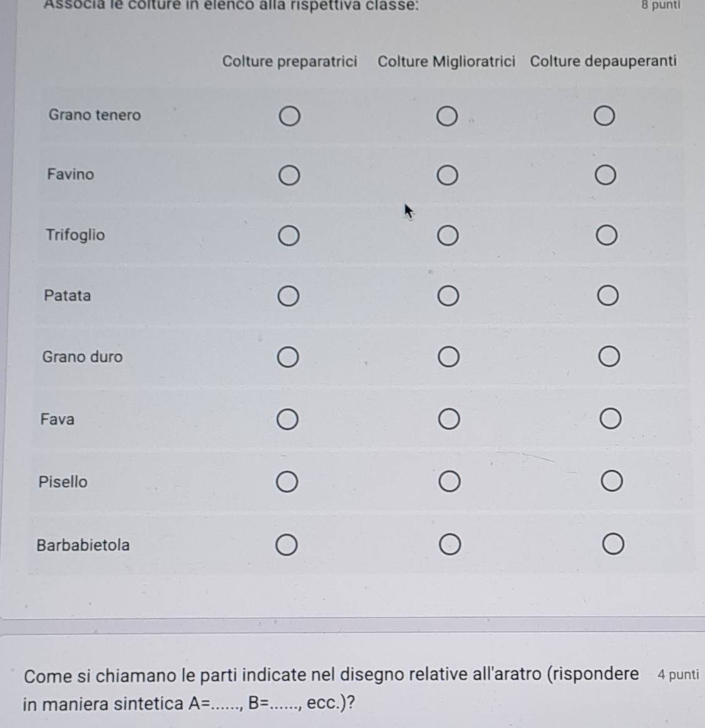This screenshot has height=728, width=705.
Task: Choose Colture preparatrici for Favino
Action: point(289,176)
